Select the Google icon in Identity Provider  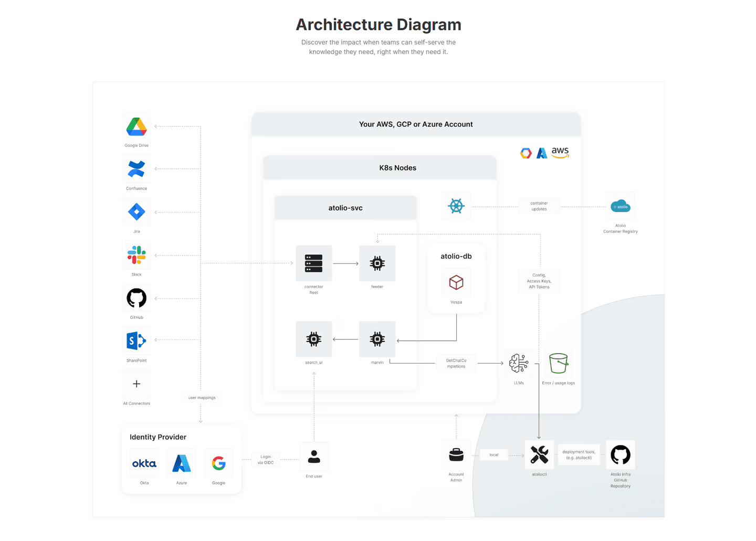(x=219, y=463)
